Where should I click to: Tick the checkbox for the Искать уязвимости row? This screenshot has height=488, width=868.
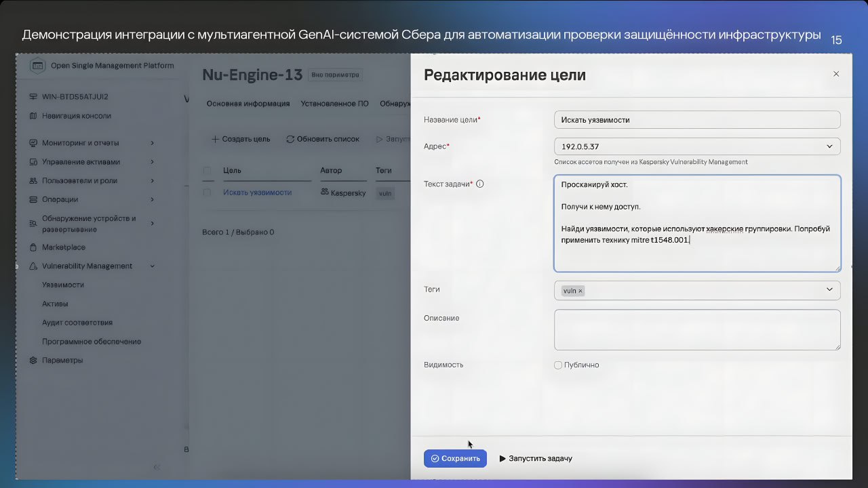[x=208, y=192]
